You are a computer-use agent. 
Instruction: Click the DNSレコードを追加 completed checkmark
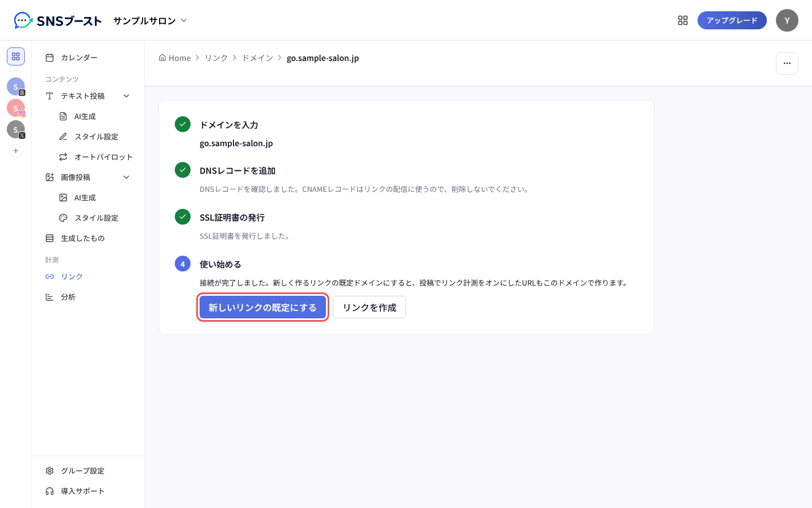183,170
